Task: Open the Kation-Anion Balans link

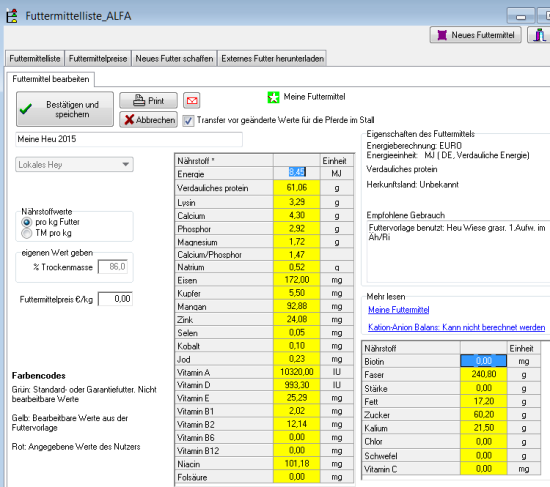Action: coord(456,327)
